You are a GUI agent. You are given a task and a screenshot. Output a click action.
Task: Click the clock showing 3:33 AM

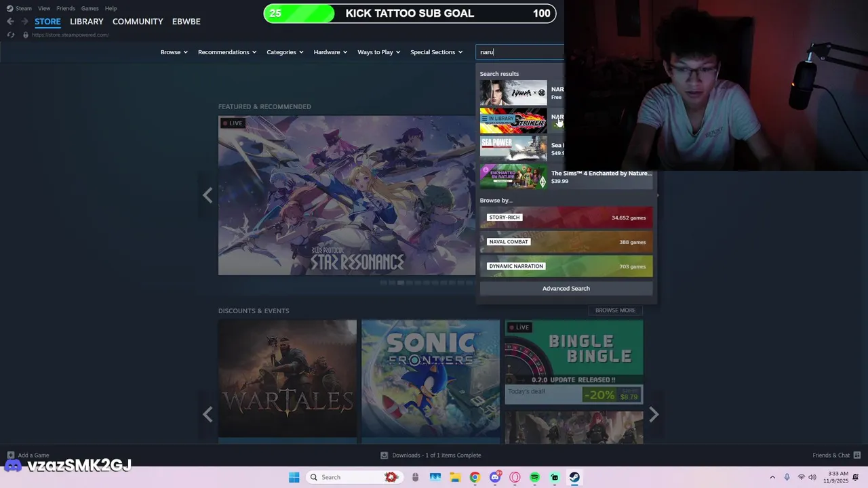[x=838, y=474]
